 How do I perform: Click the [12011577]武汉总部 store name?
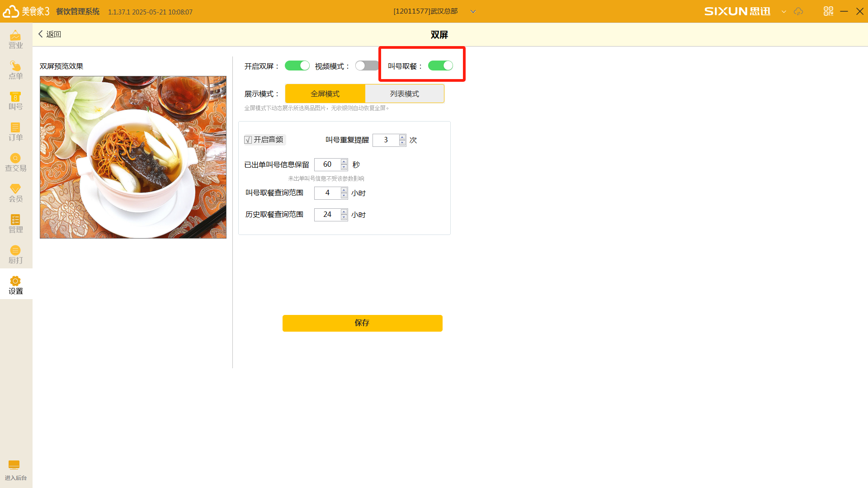(x=425, y=11)
